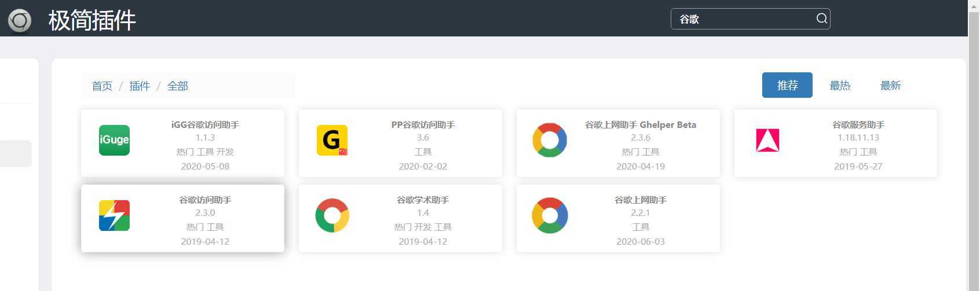
Task: Open 谷歌上网助手 version 2.2.1 title
Action: coord(641,200)
